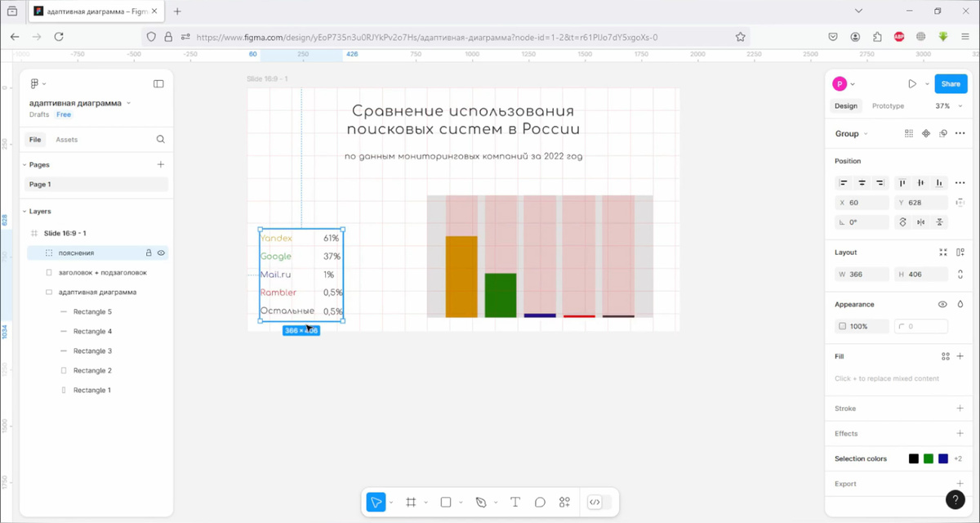The width and height of the screenshot is (980, 523).
Task: Rotate selection 90 degrees
Action: pyautogui.click(x=903, y=222)
